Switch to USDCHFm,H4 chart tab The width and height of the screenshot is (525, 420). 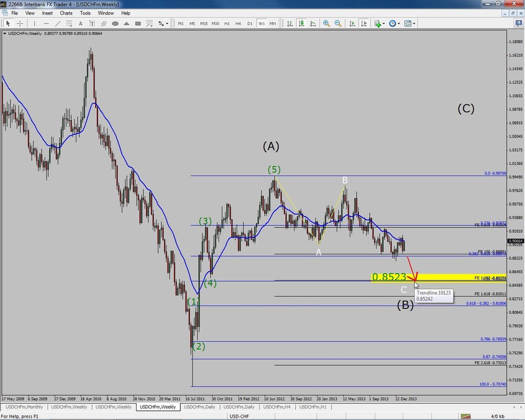[x=276, y=407]
